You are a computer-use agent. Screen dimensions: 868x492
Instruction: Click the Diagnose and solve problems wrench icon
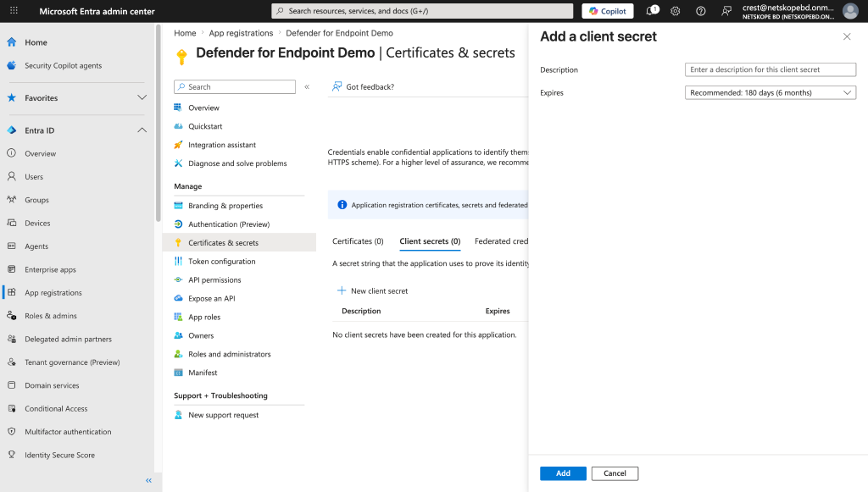click(178, 163)
